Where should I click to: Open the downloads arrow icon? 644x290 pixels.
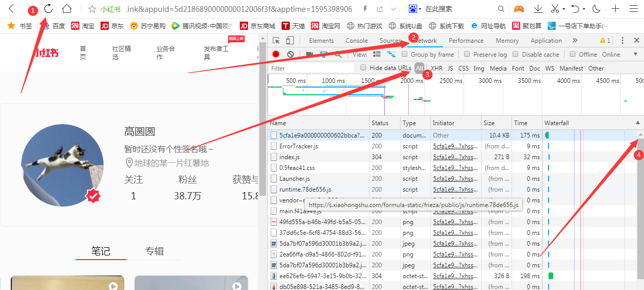[x=538, y=9]
